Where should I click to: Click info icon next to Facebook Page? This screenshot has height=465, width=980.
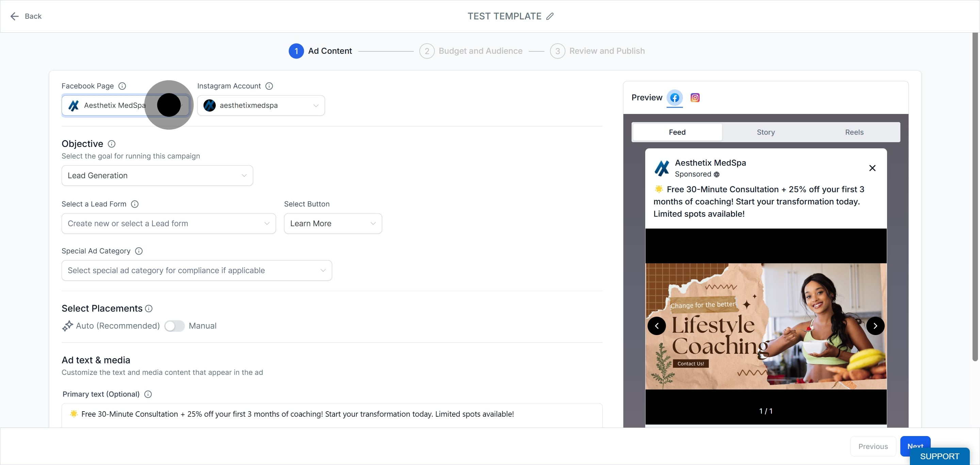[x=122, y=86]
